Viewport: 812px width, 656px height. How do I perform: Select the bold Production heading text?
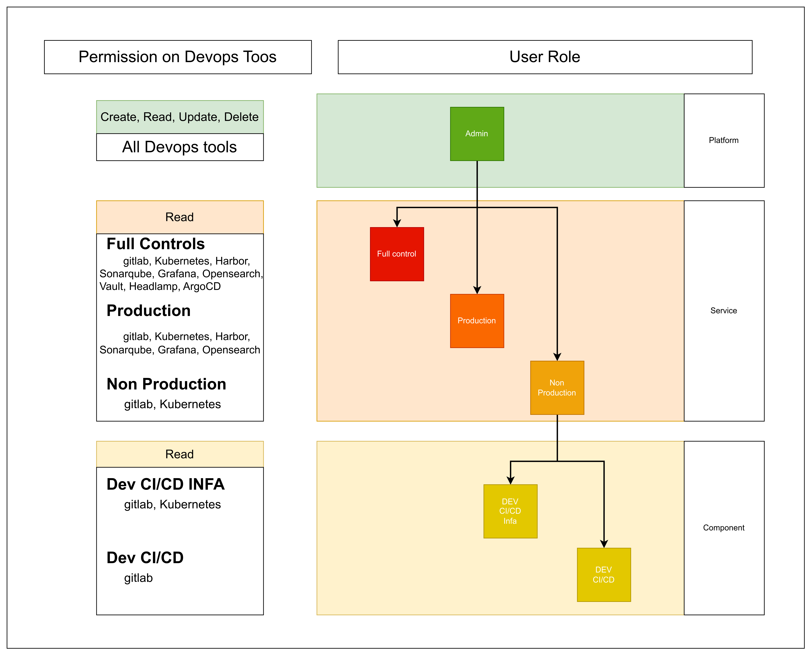click(148, 311)
